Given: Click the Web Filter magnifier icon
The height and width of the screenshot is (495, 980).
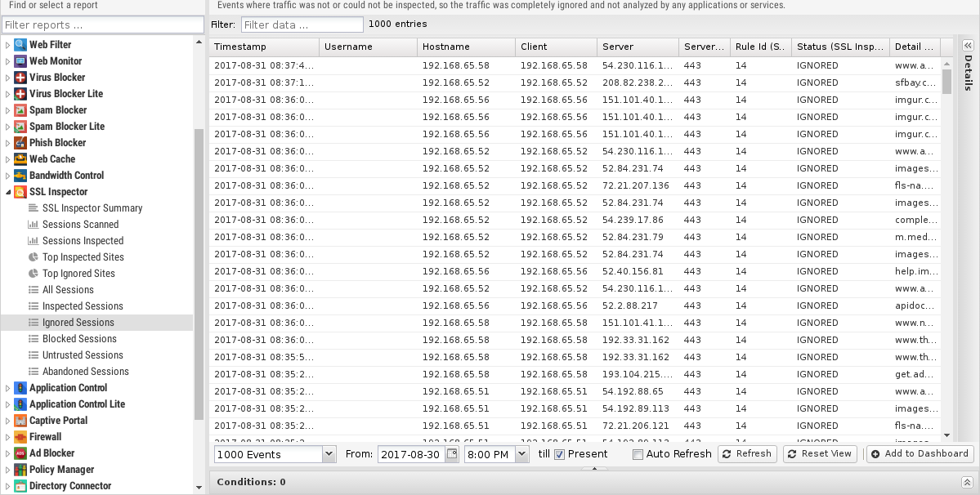Looking at the screenshot, I should (20, 44).
